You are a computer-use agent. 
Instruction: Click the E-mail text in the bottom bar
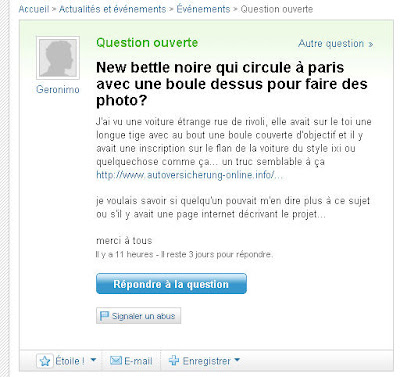[138, 361]
